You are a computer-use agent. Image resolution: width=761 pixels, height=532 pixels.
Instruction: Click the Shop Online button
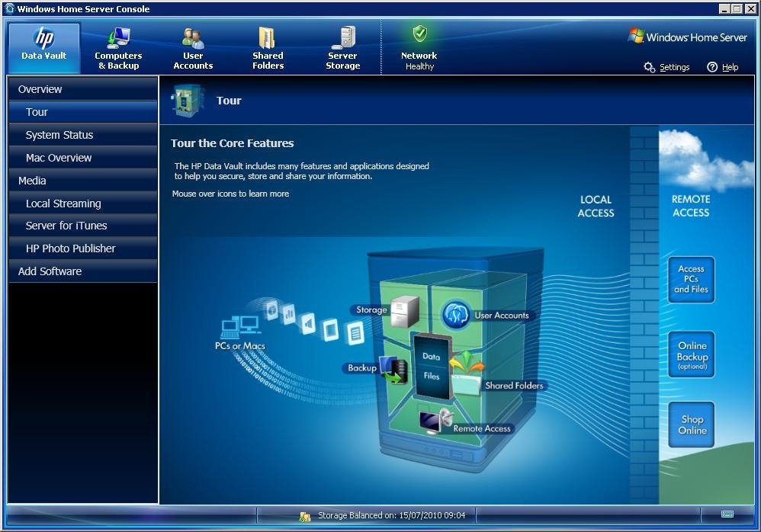click(x=692, y=425)
